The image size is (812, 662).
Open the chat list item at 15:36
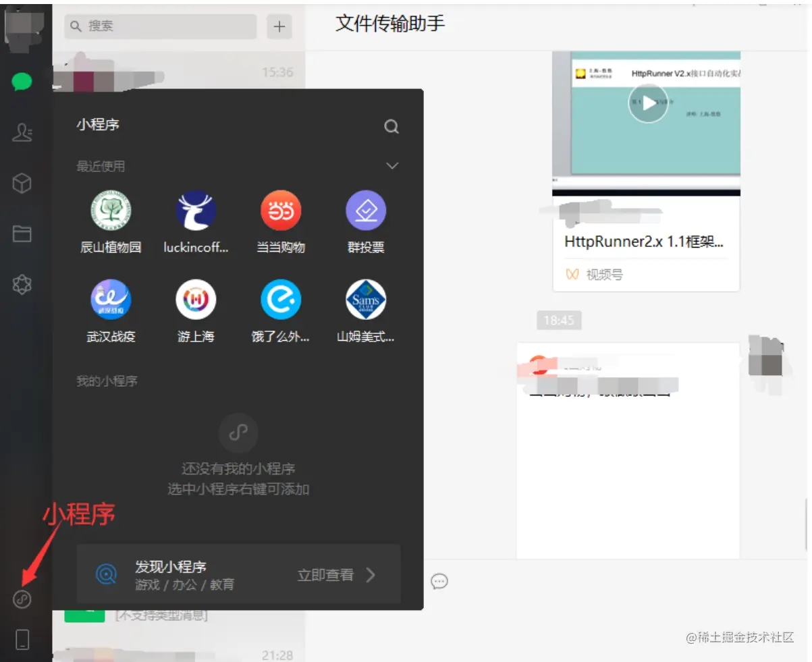179,72
